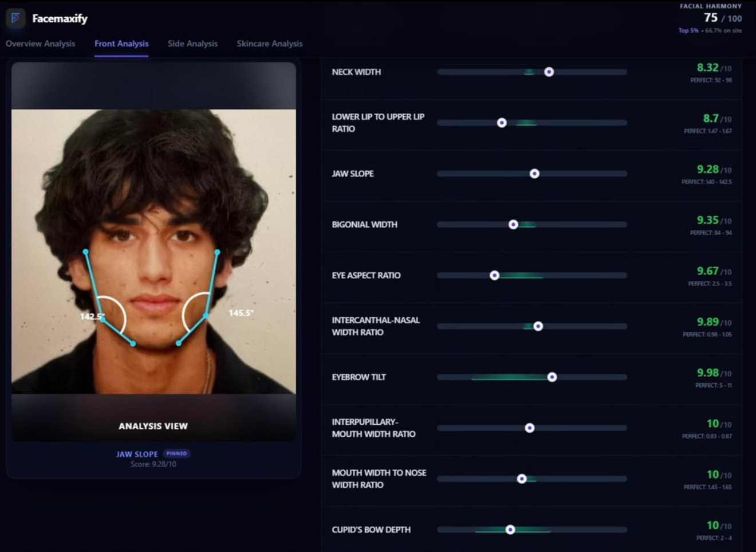This screenshot has width=756, height=552.
Task: Select the EYE ASPECT RATIO label
Action: (x=366, y=275)
